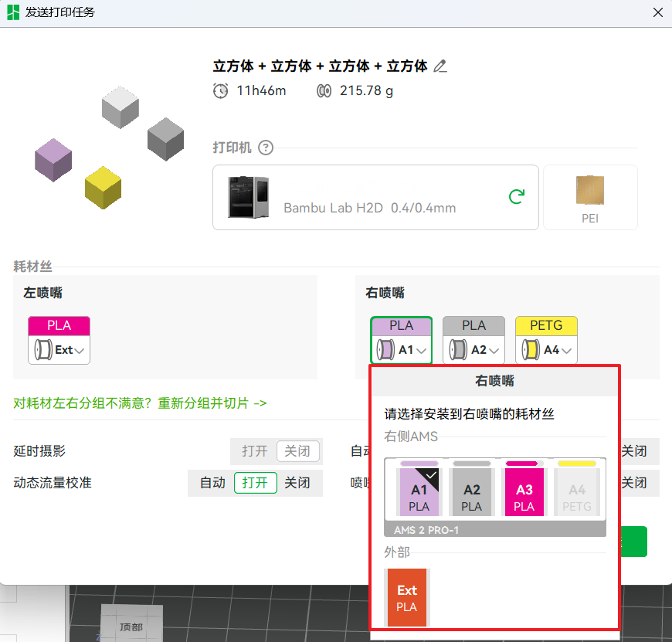Click the help icon next to 打印机
The image size is (672, 642).
tap(266, 148)
